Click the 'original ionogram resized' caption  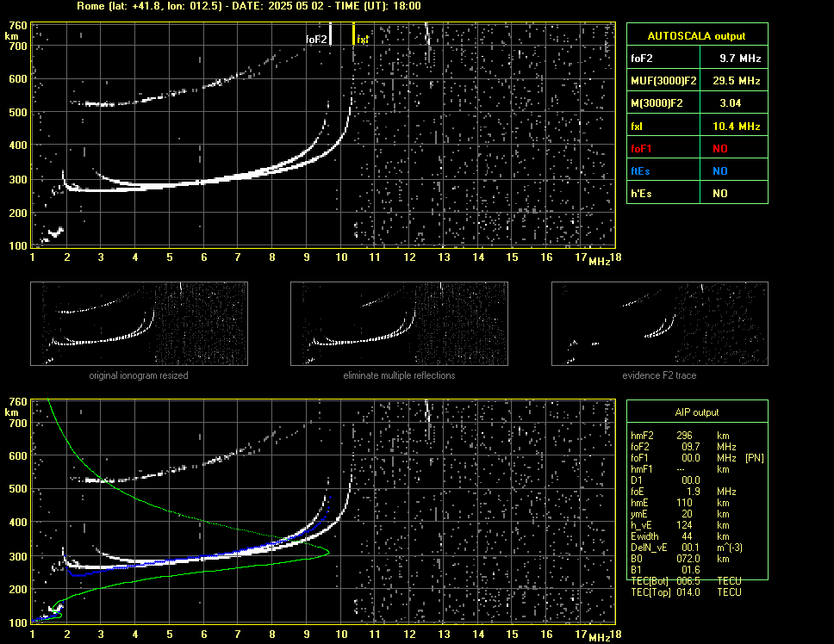[x=139, y=375]
